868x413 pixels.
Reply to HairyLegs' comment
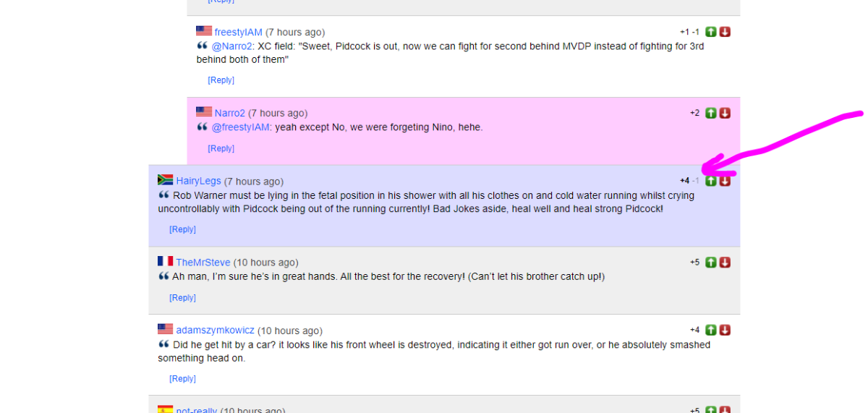182,229
